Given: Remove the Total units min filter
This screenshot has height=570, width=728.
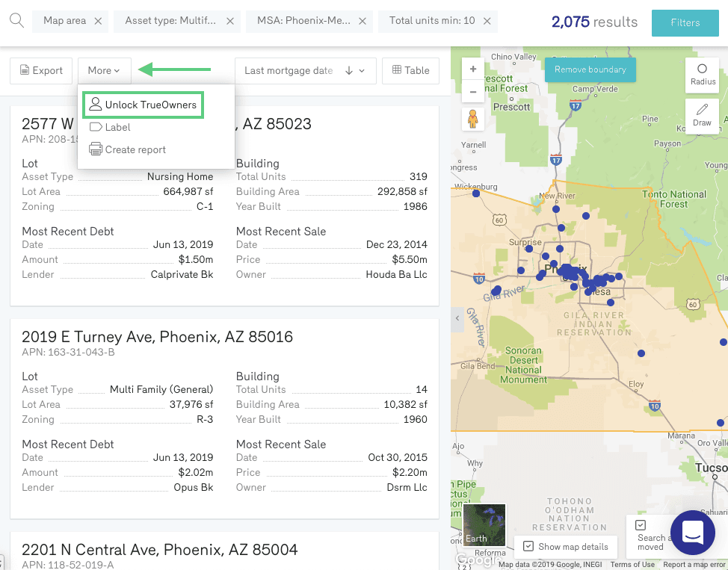Looking at the screenshot, I should click(x=487, y=21).
